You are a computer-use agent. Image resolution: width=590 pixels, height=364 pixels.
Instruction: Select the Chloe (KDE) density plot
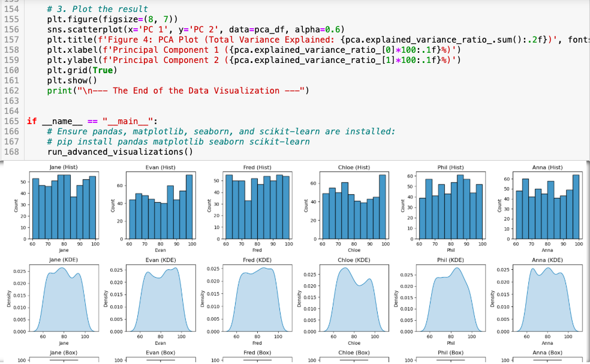point(354,297)
